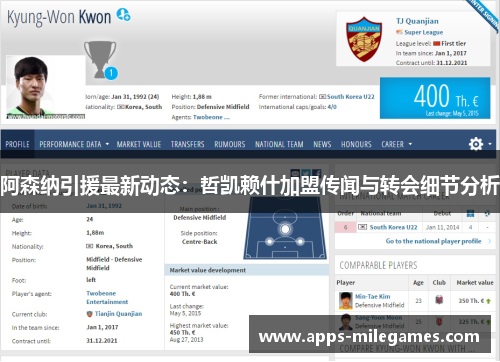Switch to the MARKET VALUE tab

[139, 144]
